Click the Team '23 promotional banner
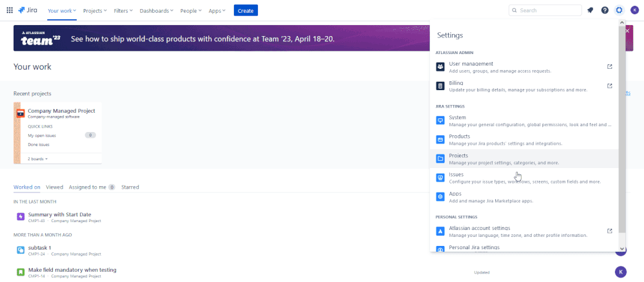Image resolution: width=644 pixels, height=282 pixels. [x=222, y=38]
